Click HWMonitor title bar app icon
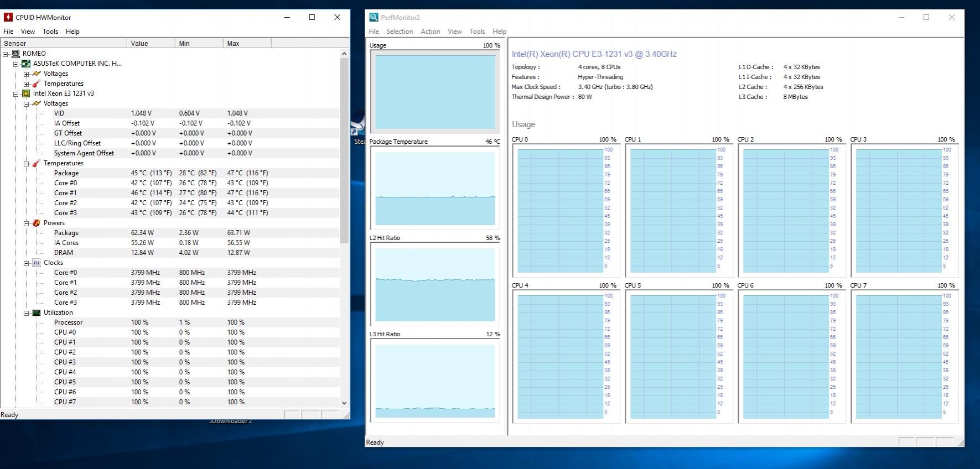The width and height of the screenshot is (980, 469). (x=8, y=17)
